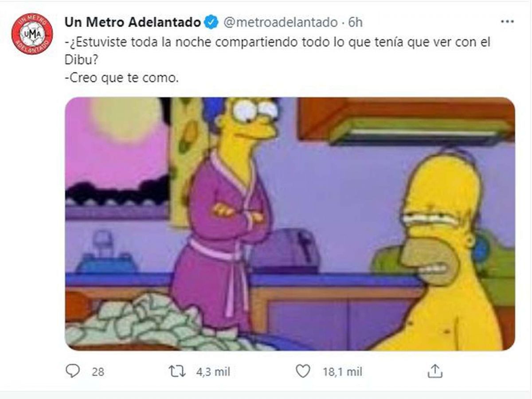View the 28 replies count
532x399 pixels.
click(98, 372)
